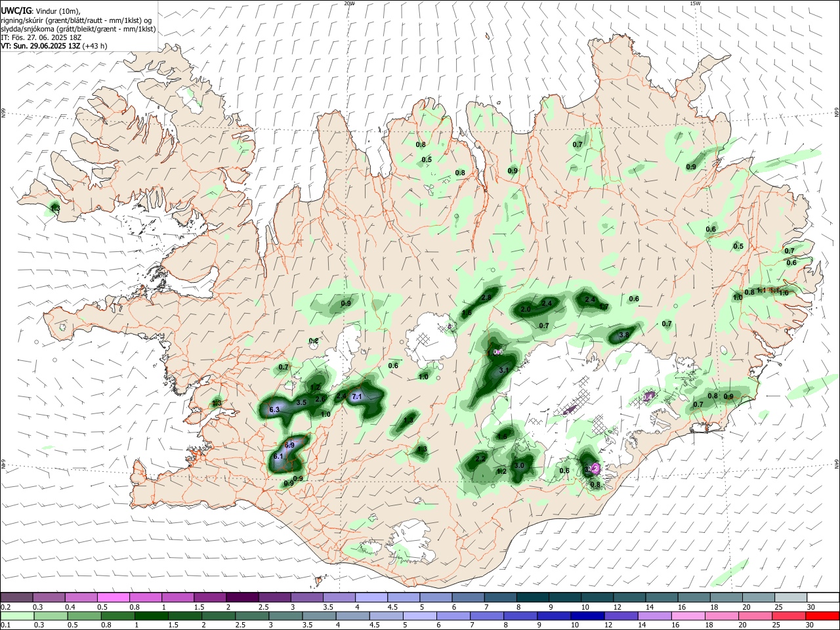840x630 pixels.
Task: Click the 6.9 rainfall value
Action: click(x=289, y=445)
